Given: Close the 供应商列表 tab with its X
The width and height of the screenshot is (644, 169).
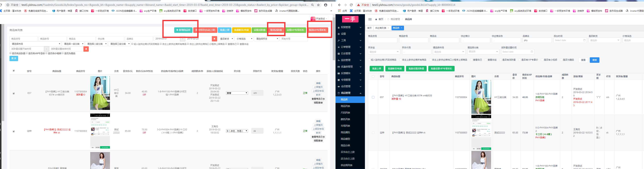Looking at the screenshot, I should pos(388,28).
